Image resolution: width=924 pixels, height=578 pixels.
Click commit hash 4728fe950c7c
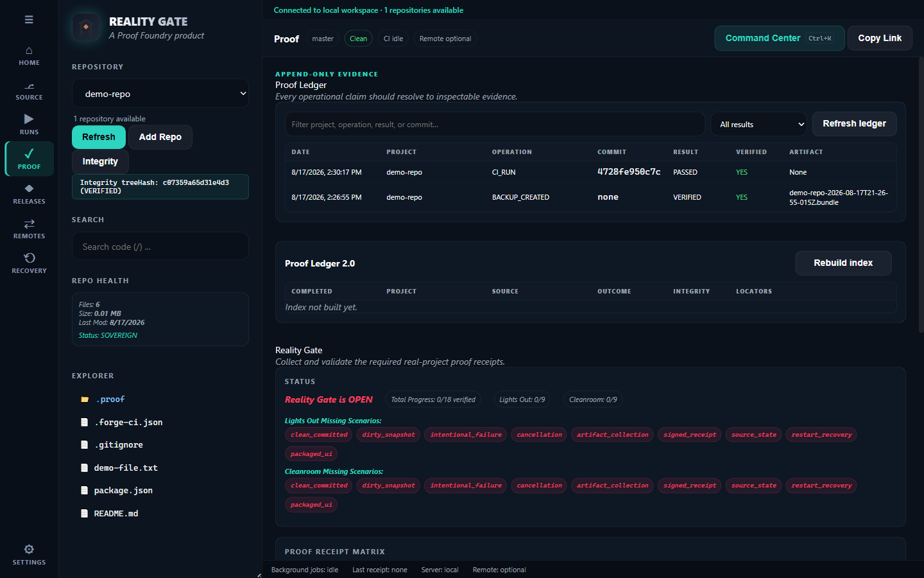tap(629, 171)
